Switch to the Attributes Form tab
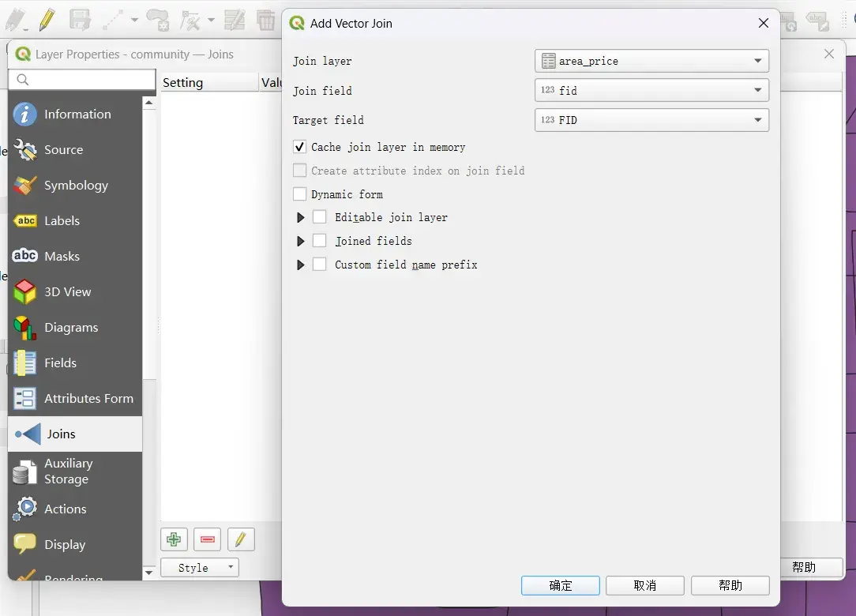Screen dimensions: 856x616 click(x=75, y=398)
